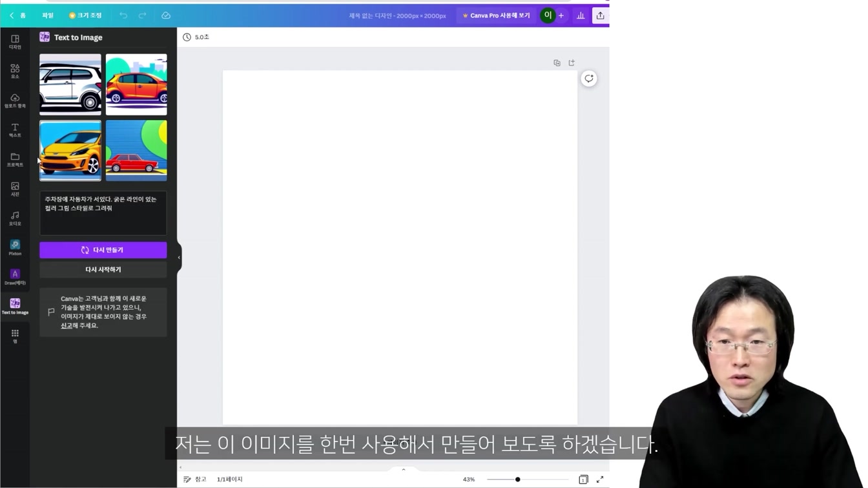This screenshot has height=488, width=868.
Task: Open the green user profile avatar
Action: (x=547, y=15)
